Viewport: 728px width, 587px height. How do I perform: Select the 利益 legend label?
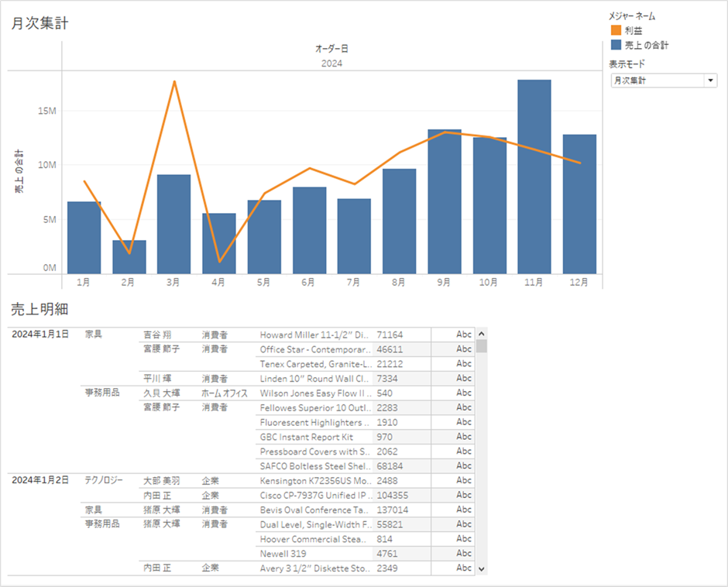[x=634, y=31]
